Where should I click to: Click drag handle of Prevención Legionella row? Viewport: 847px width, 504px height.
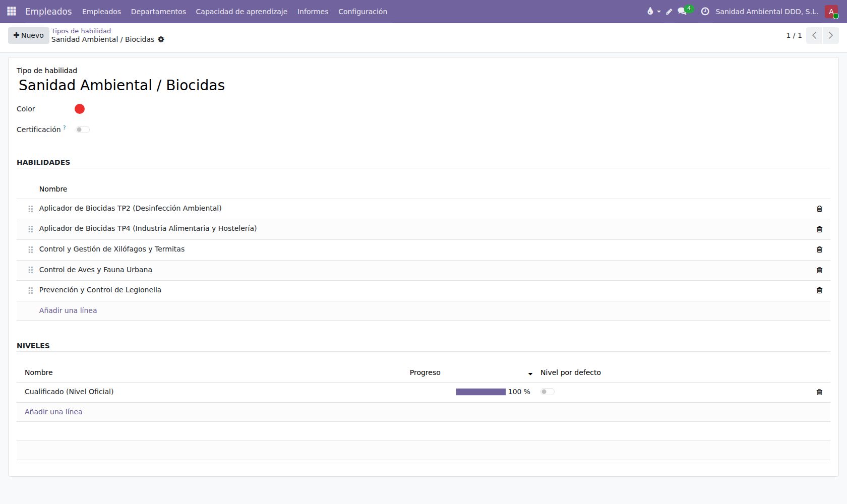pos(30,290)
